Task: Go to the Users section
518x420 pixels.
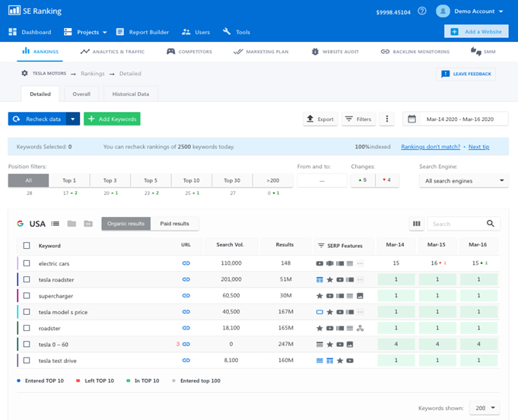Action: (x=196, y=32)
